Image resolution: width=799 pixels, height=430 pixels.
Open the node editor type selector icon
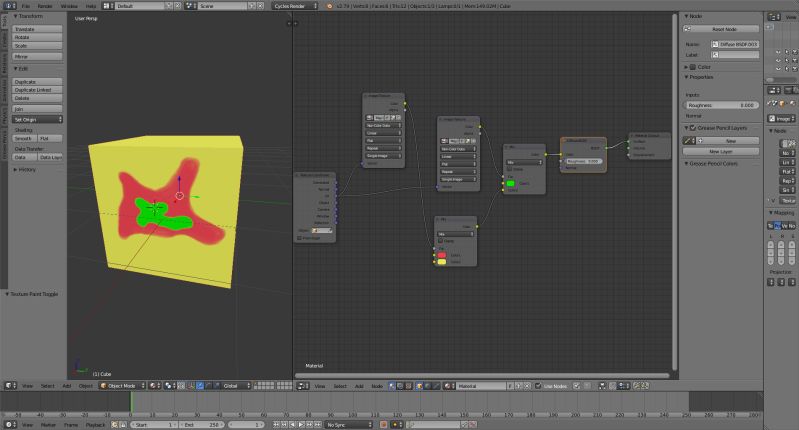302,386
